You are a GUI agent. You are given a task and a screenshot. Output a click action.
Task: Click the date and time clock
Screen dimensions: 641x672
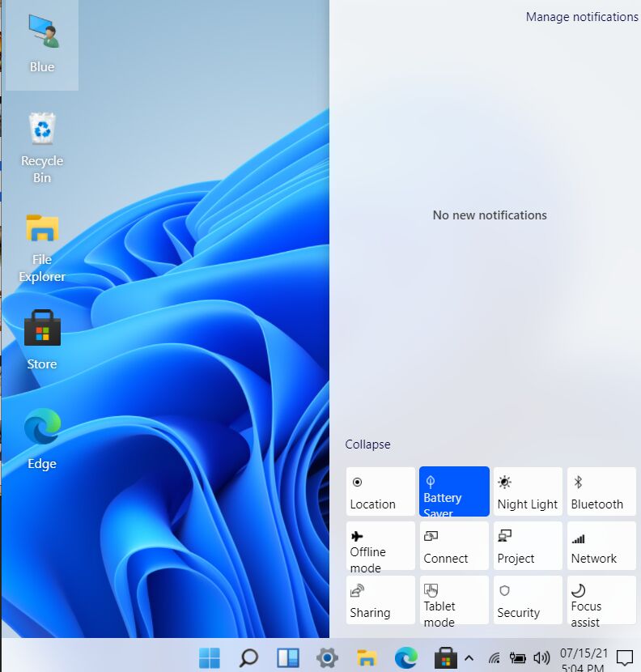tap(584, 661)
